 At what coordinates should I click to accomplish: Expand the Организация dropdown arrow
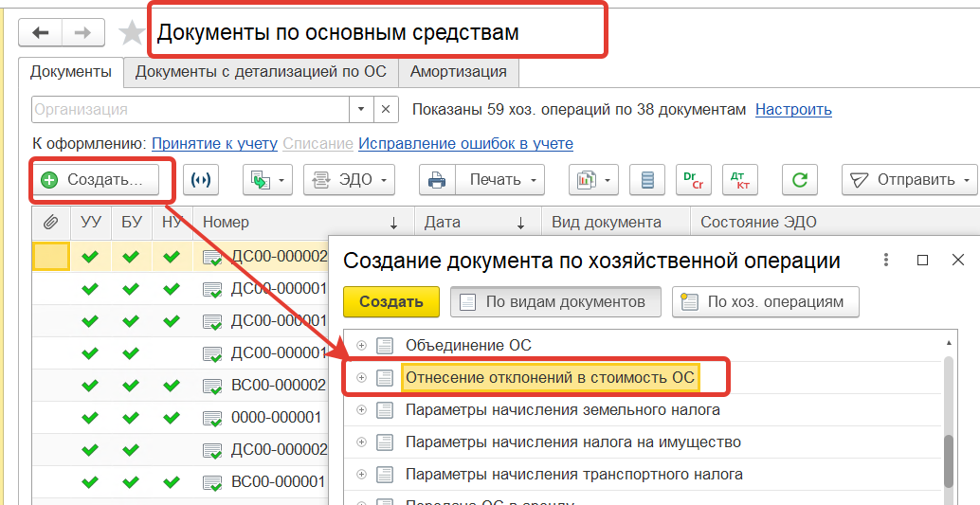pyautogui.click(x=360, y=110)
